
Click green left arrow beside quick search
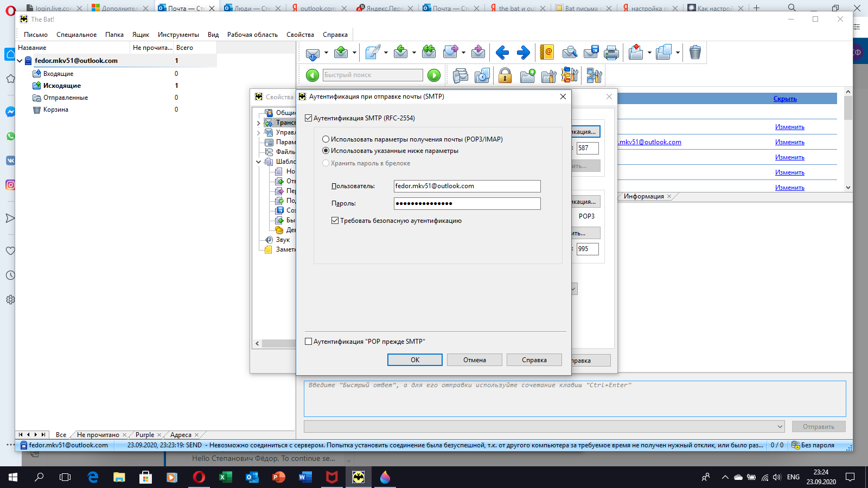click(312, 75)
